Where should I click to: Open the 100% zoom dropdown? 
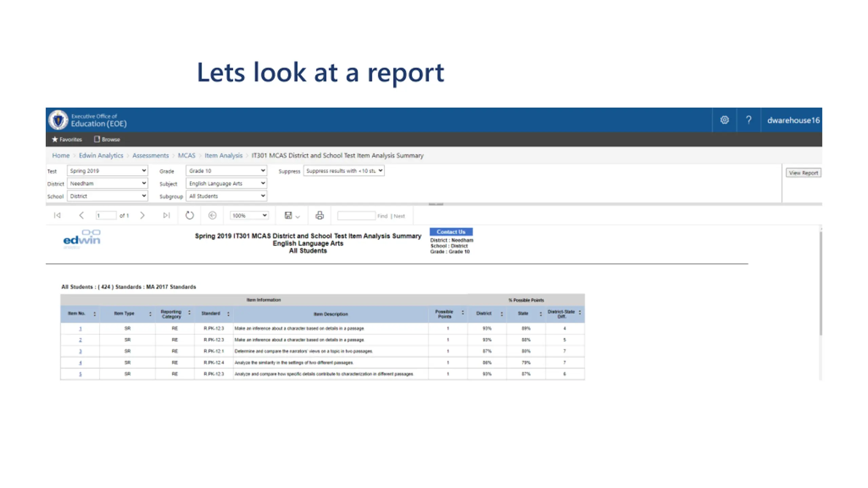pos(249,215)
